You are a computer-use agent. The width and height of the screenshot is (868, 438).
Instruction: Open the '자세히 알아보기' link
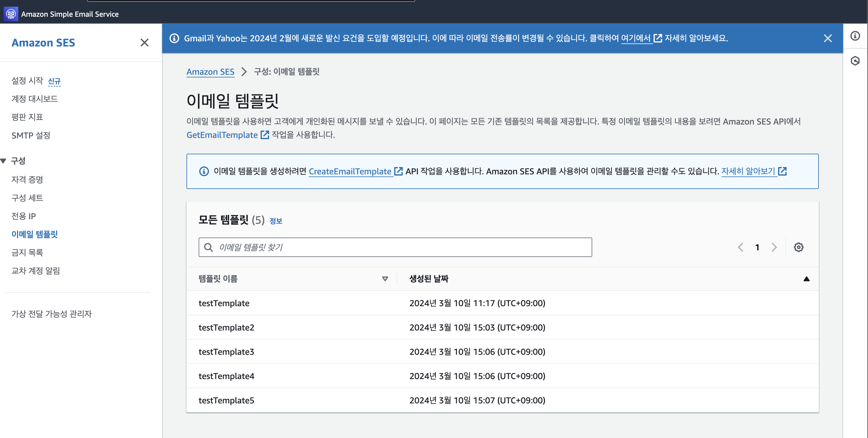click(x=748, y=171)
